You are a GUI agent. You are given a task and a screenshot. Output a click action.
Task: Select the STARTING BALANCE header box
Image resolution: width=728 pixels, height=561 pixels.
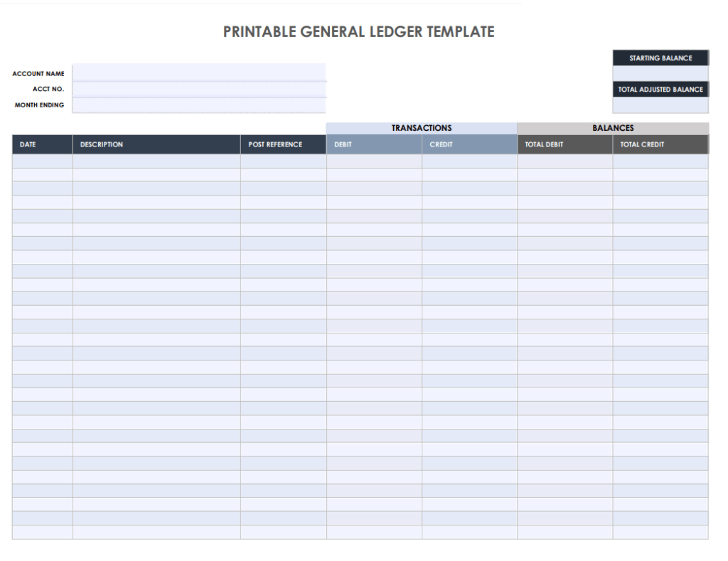[660, 58]
